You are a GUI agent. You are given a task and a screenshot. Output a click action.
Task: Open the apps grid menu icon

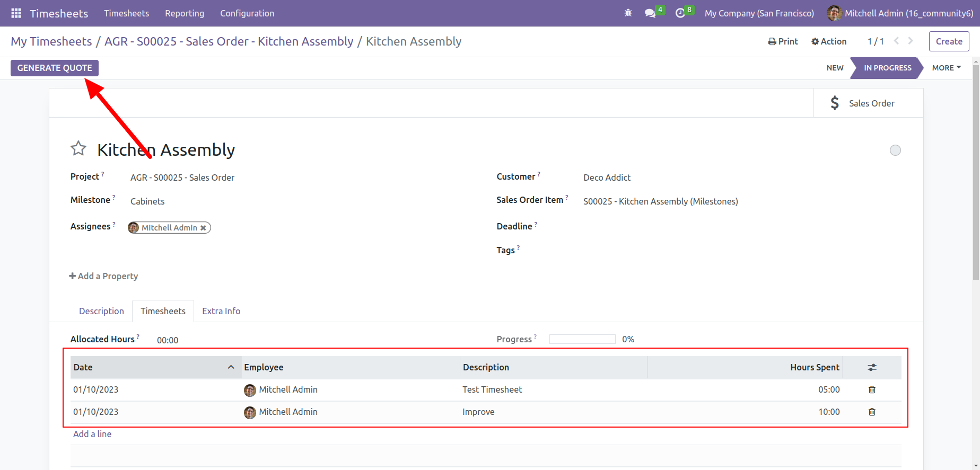click(16, 13)
